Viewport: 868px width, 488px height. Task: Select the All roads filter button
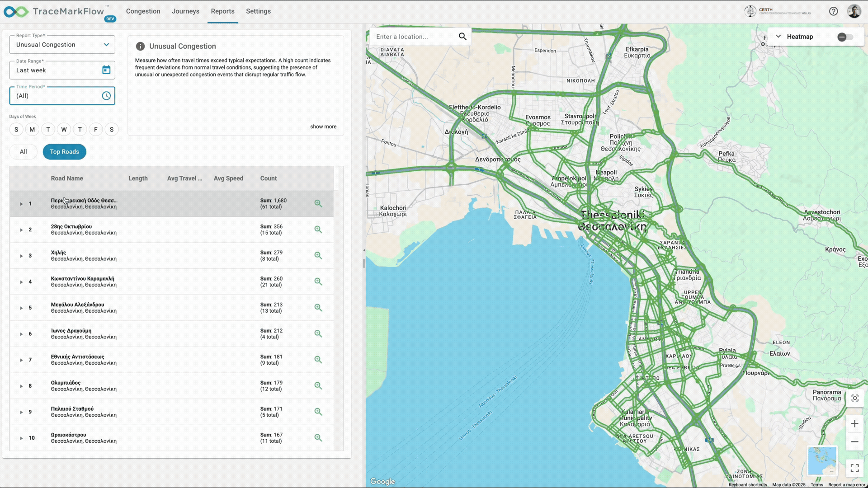click(24, 152)
